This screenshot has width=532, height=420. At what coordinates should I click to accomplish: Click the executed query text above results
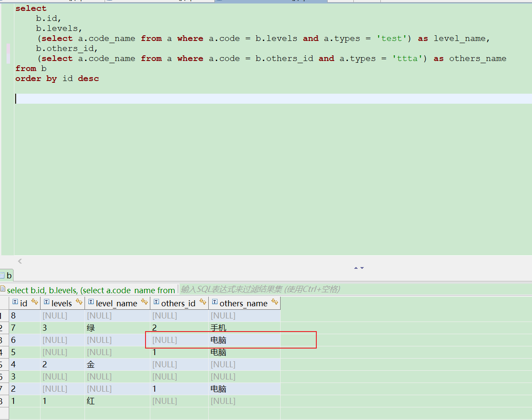91,290
